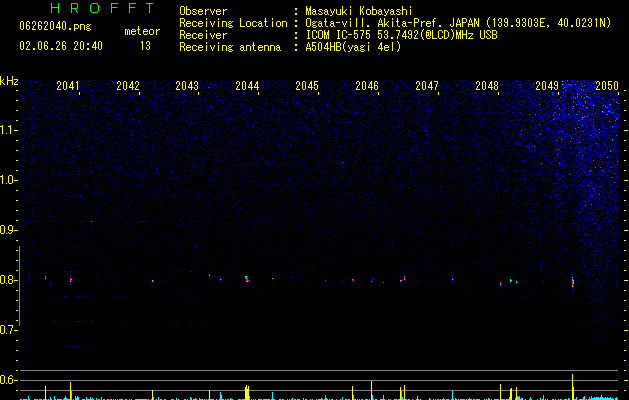Click the kHz axis unit label

tap(9, 81)
